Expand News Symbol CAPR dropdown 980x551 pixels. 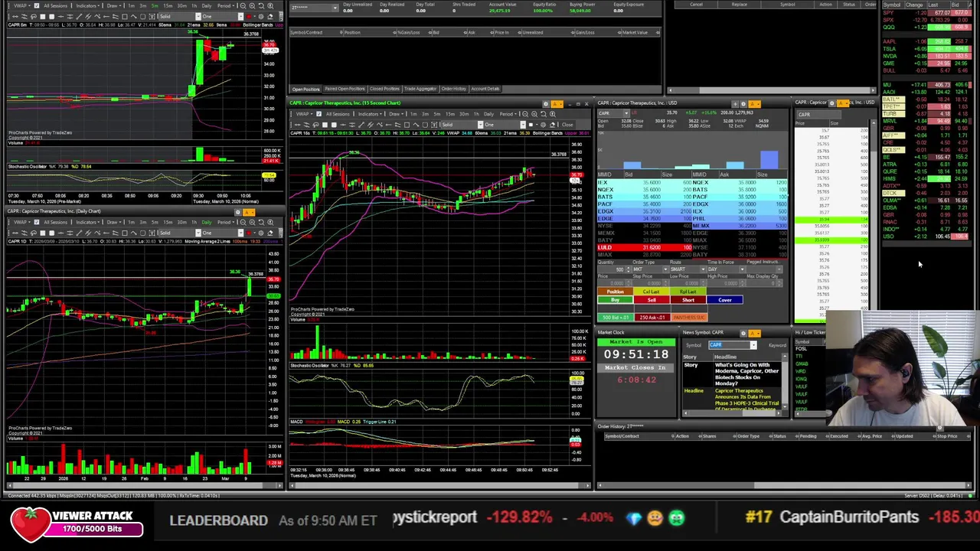[x=753, y=345]
